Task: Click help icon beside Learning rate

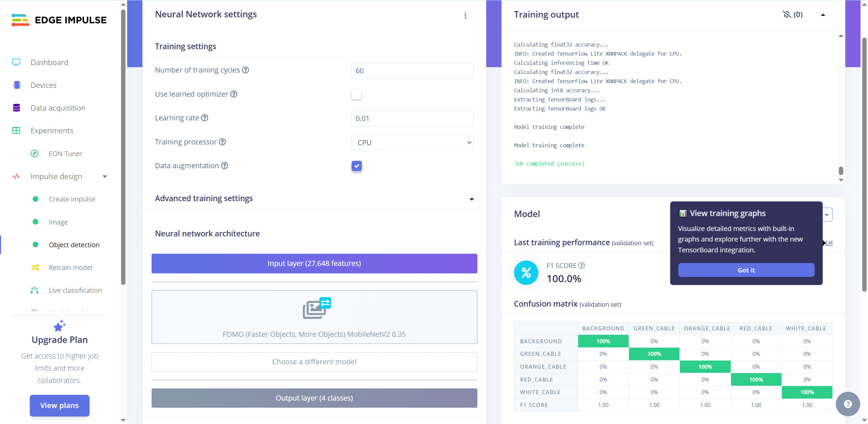Action: coord(204,118)
